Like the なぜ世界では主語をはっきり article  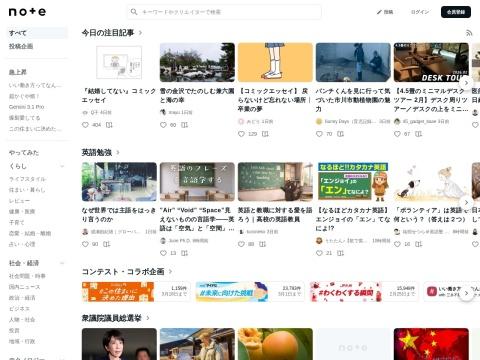[85, 244]
